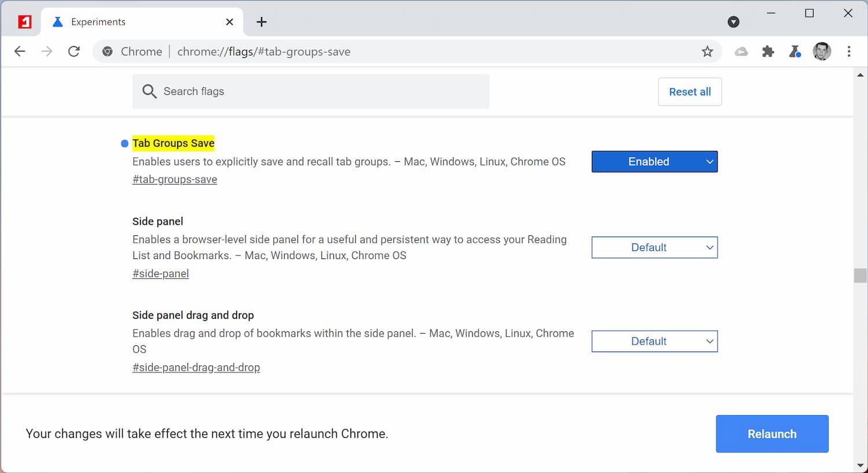
Task: Reload the current flags page
Action: 74,51
